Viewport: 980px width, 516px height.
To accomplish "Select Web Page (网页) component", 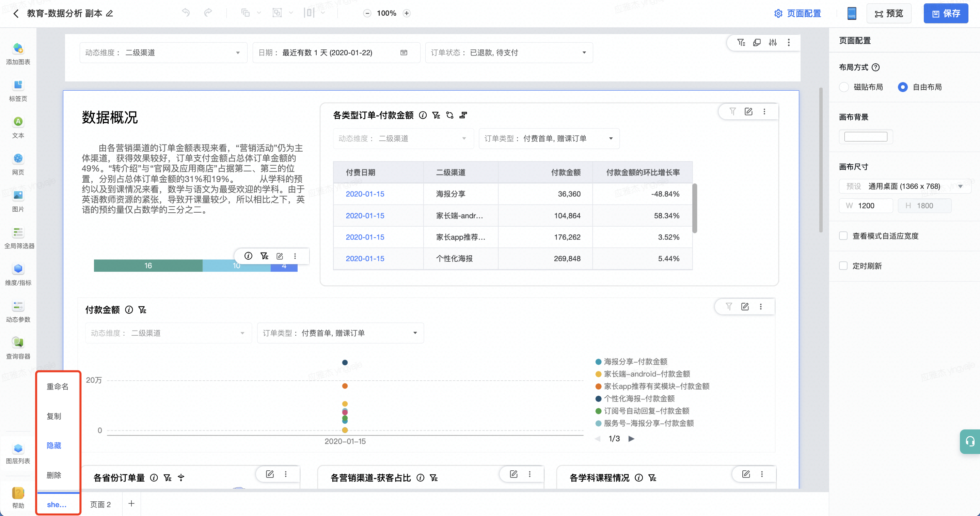I will pyautogui.click(x=18, y=164).
